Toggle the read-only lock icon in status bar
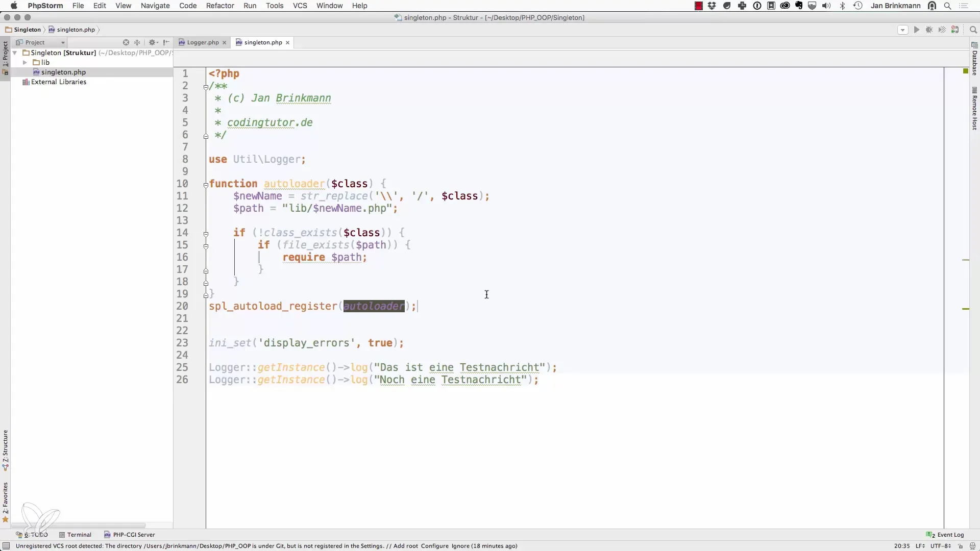The width and height of the screenshot is (980, 551). (960, 546)
